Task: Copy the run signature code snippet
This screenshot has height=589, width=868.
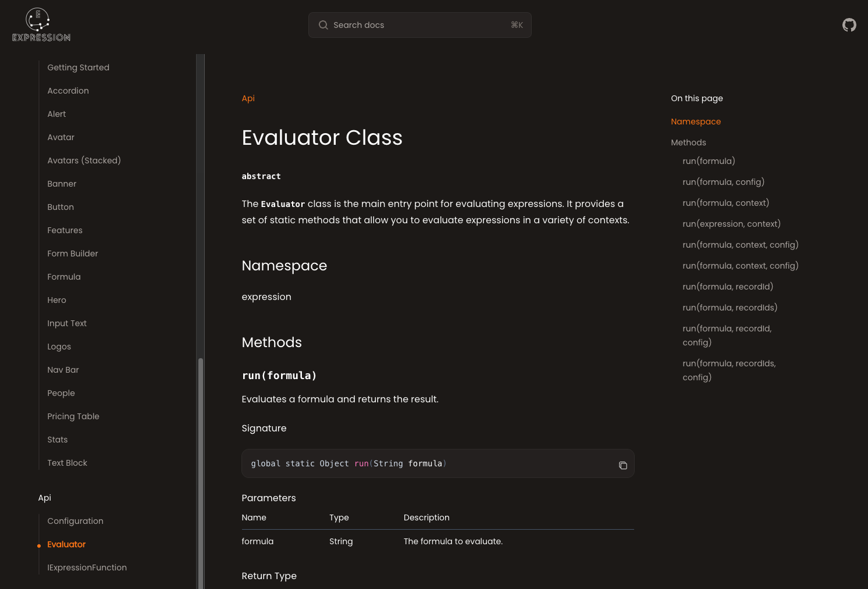Action: click(x=622, y=465)
